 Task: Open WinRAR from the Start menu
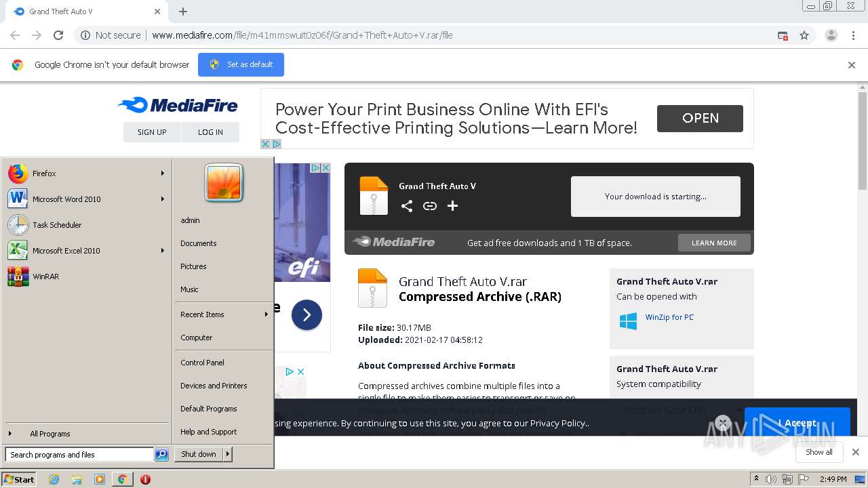[x=87, y=277]
